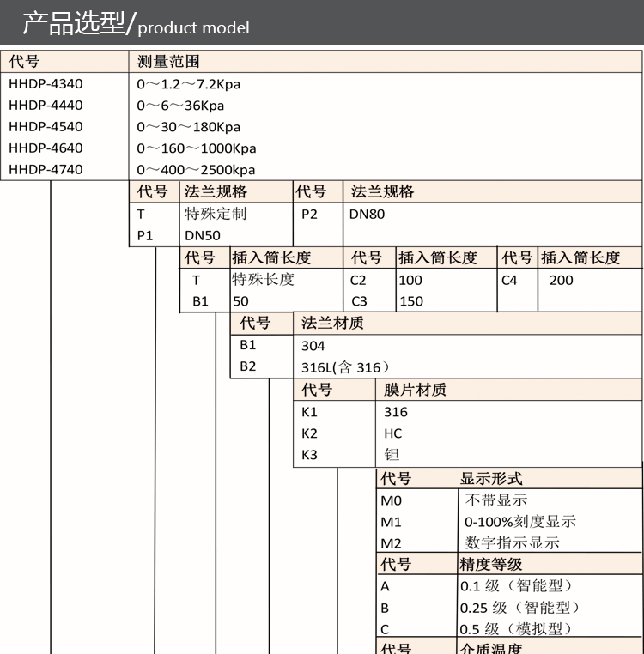644x654 pixels.
Task: Choose the 特殊长度 insertion length option
Action: tap(263, 280)
